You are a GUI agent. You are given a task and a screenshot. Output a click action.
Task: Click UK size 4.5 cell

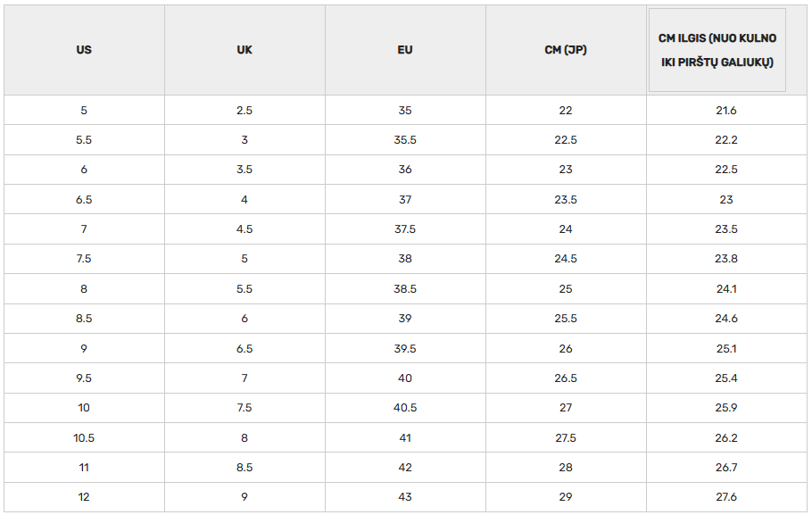pyautogui.click(x=244, y=229)
